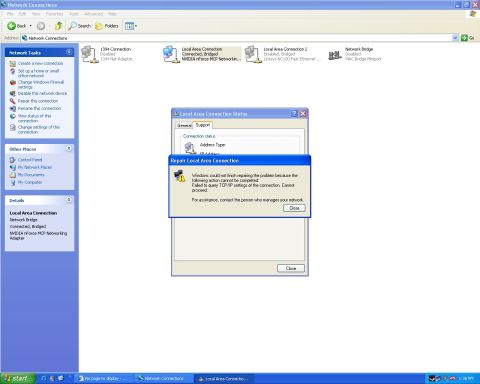Collapse the Other Places panel
This screenshot has width=480, height=384.
[x=69, y=149]
